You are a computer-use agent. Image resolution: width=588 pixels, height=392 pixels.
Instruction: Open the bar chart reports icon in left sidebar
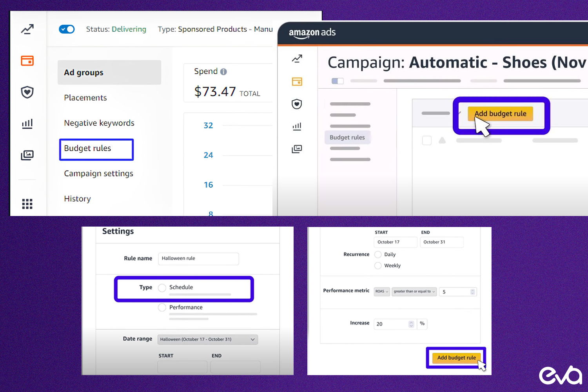point(27,124)
